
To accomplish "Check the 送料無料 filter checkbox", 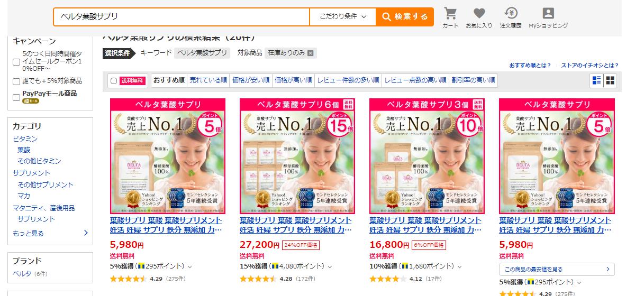I will pyautogui.click(x=113, y=81).
